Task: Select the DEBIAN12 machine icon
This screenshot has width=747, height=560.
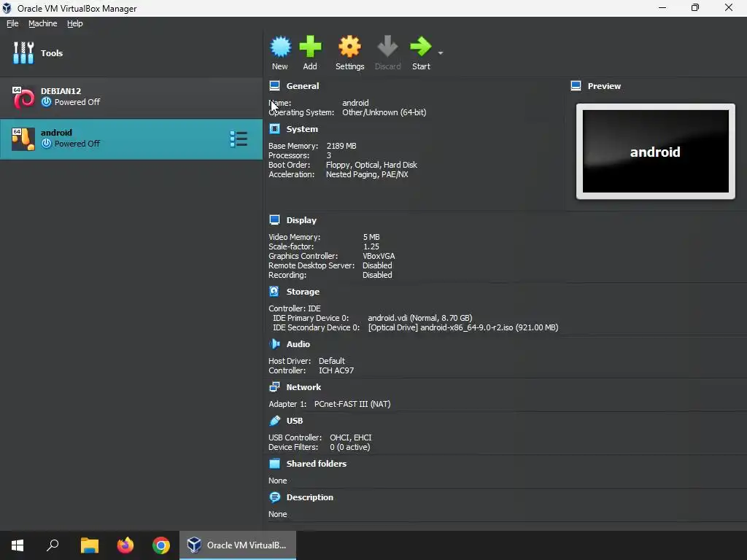Action: [x=23, y=98]
